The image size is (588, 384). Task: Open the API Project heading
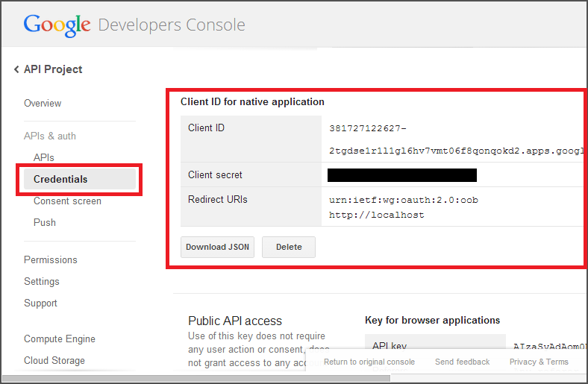tap(53, 69)
